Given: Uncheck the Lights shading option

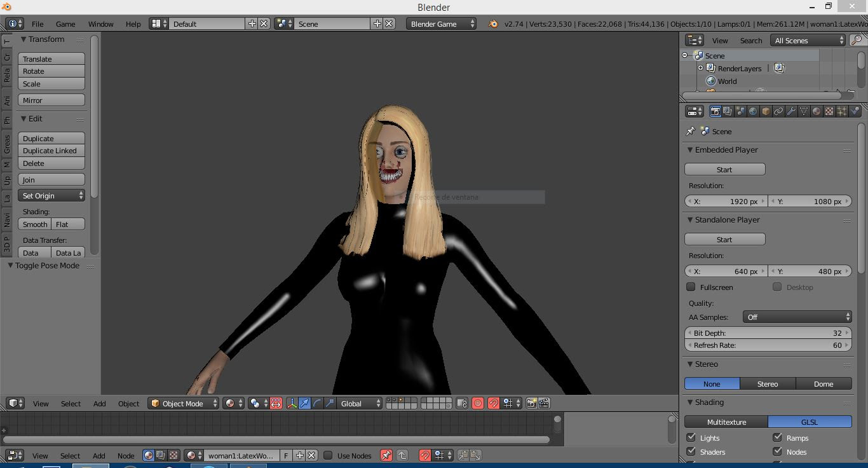Looking at the screenshot, I should (x=691, y=437).
